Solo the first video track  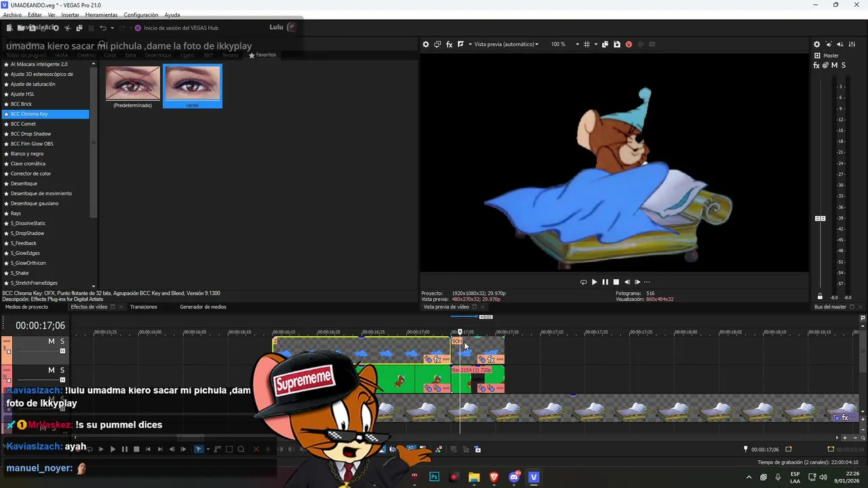[x=62, y=341]
